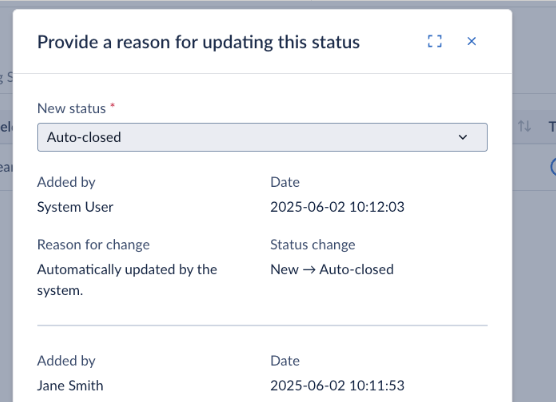This screenshot has width=556, height=402.
Task: Click the Added by label above System User
Action: (66, 182)
